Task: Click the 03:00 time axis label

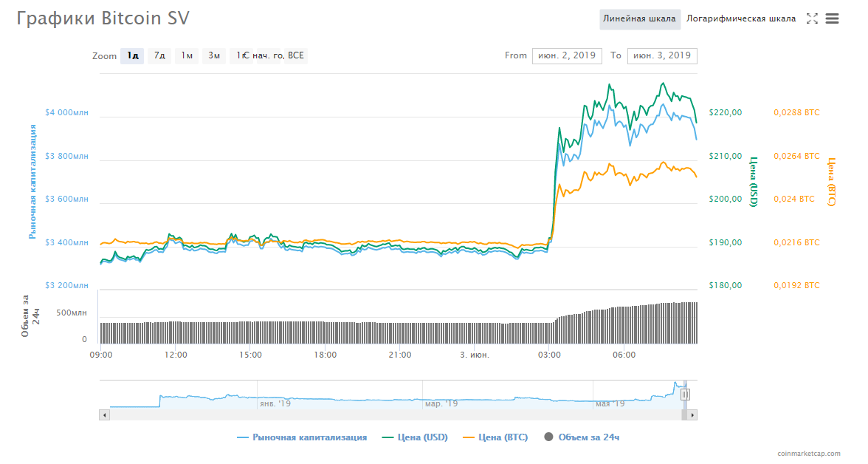Action: click(x=549, y=355)
